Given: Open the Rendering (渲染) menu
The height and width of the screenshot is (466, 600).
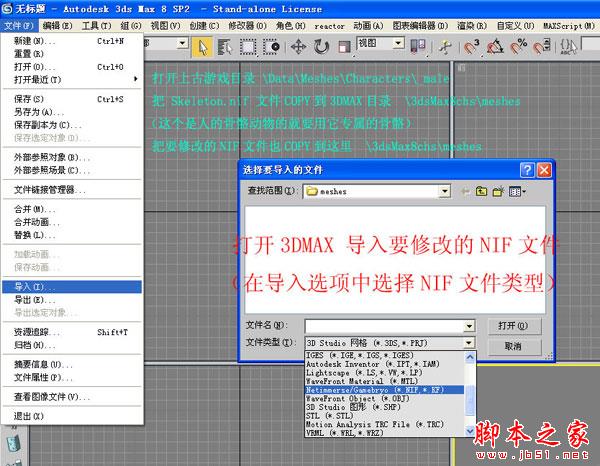Looking at the screenshot, I should [x=472, y=26].
